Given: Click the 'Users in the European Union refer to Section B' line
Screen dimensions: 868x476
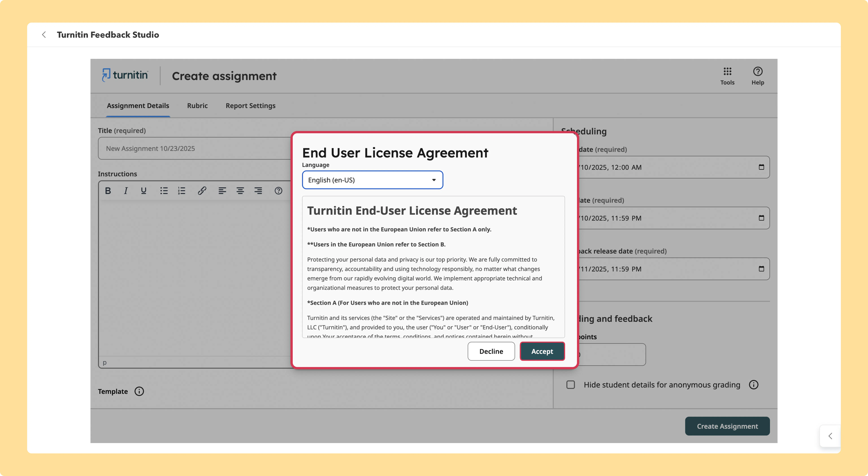Looking at the screenshot, I should pyautogui.click(x=376, y=245).
